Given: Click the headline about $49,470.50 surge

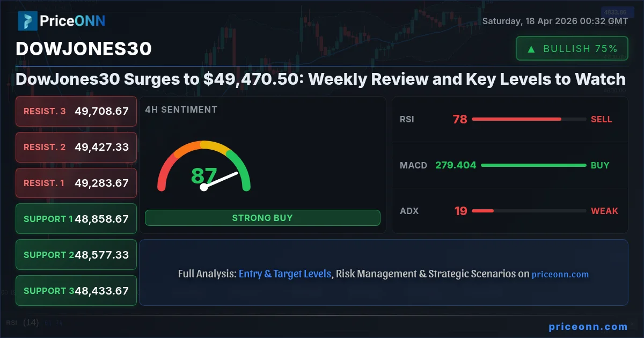Looking at the screenshot, I should (x=320, y=79).
